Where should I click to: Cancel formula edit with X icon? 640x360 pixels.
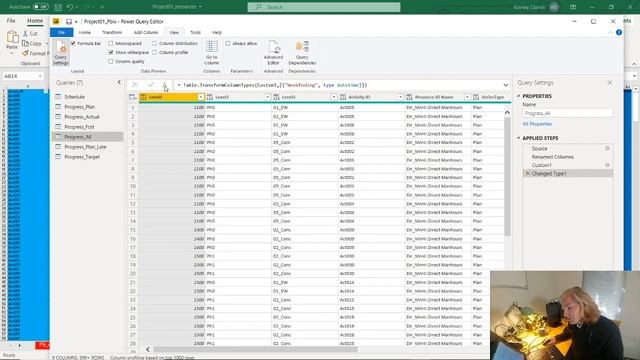(135, 85)
